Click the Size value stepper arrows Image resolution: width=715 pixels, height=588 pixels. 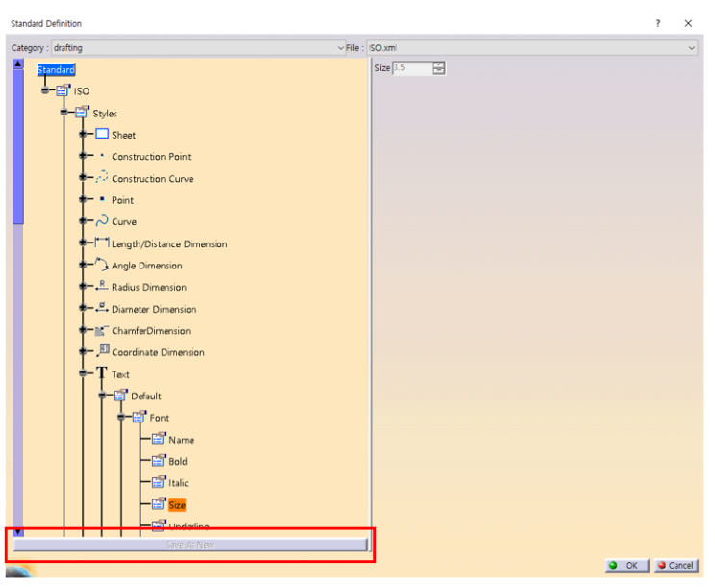click(438, 68)
